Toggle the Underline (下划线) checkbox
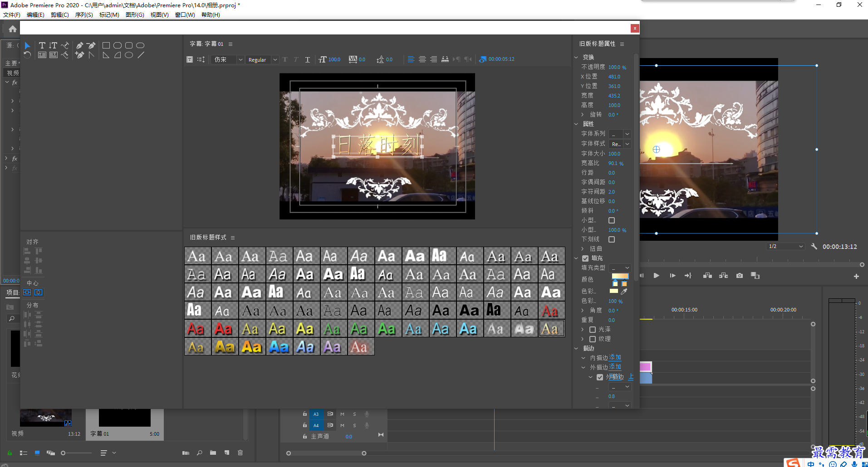868x467 pixels. [x=612, y=239]
